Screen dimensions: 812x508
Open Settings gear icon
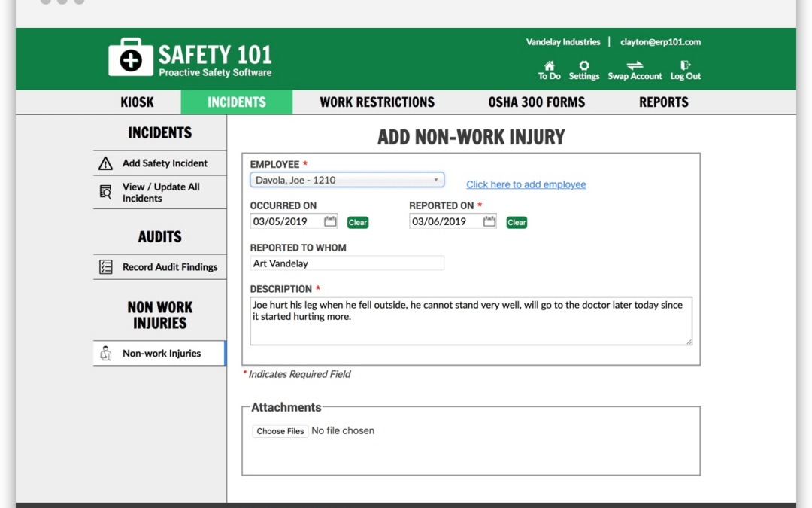point(584,65)
